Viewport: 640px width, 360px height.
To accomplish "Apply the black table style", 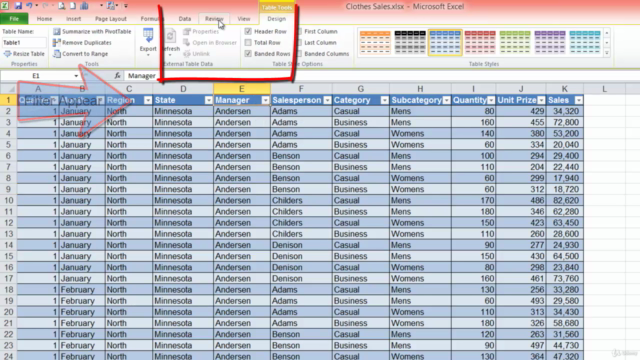I will click(410, 42).
